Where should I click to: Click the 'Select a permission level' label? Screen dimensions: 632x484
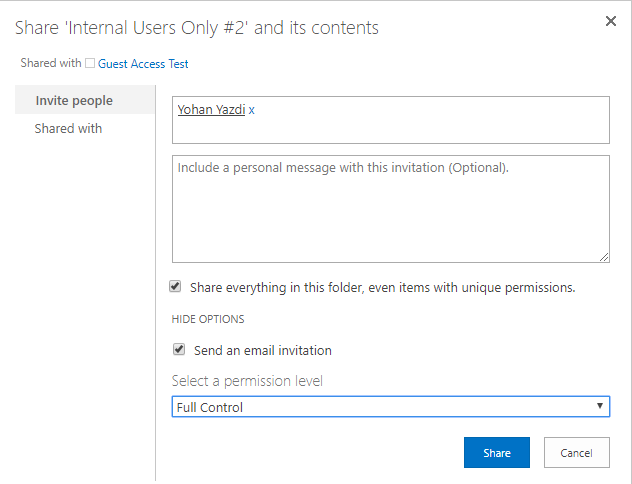coord(247,381)
